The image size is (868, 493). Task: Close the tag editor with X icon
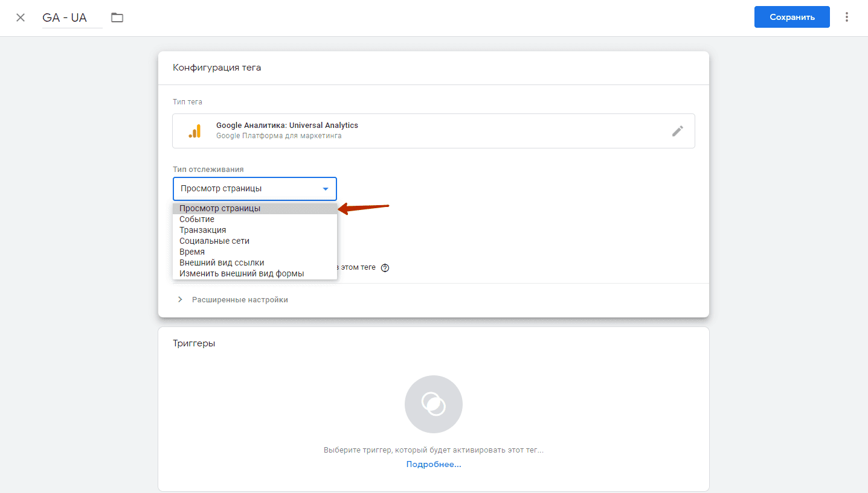(21, 17)
